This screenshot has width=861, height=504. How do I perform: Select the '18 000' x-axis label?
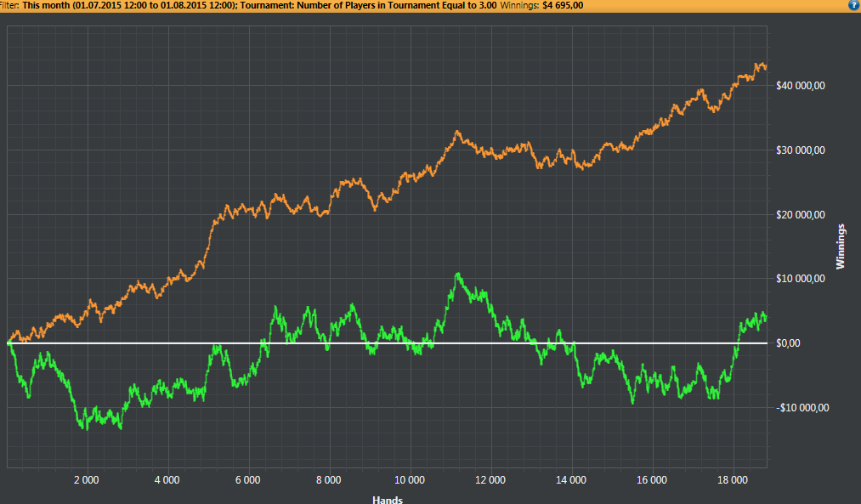pyautogui.click(x=732, y=480)
